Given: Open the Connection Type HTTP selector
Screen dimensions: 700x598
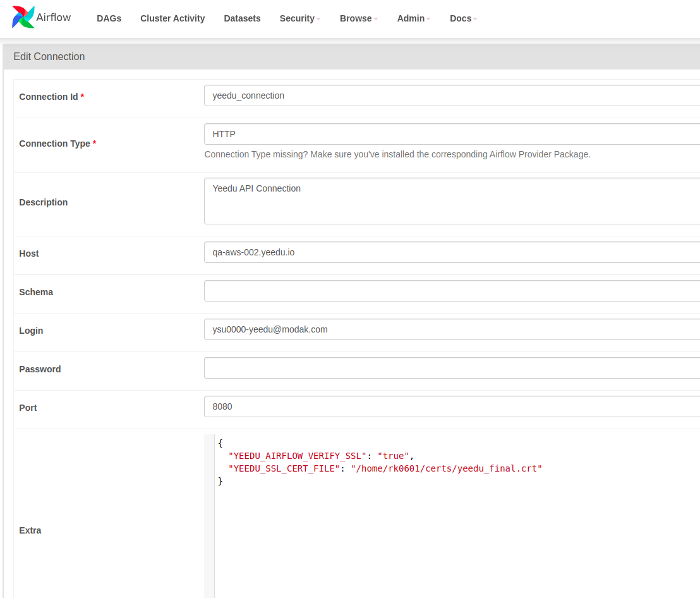Looking at the screenshot, I should pyautogui.click(x=452, y=134).
